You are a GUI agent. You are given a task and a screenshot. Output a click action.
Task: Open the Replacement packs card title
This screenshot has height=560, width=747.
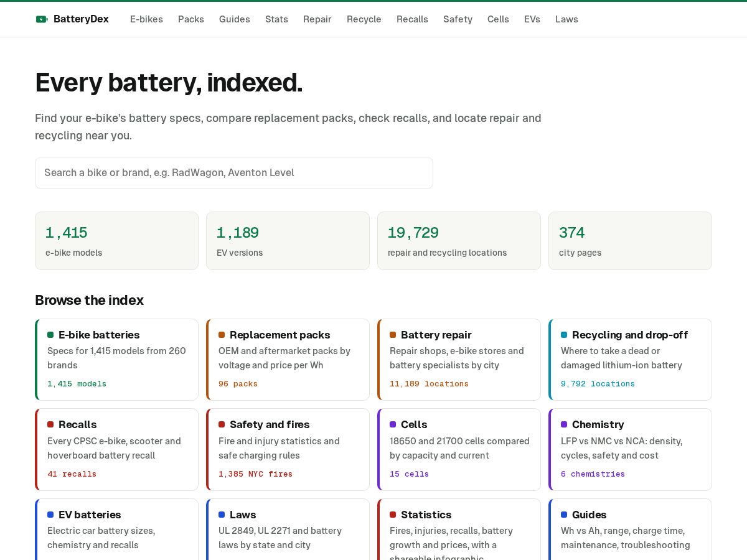click(x=280, y=335)
